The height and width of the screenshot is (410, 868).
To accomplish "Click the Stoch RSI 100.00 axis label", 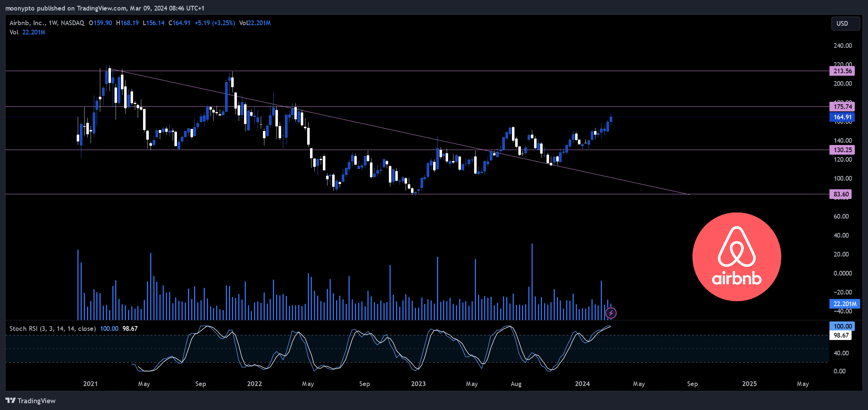I will [842, 326].
